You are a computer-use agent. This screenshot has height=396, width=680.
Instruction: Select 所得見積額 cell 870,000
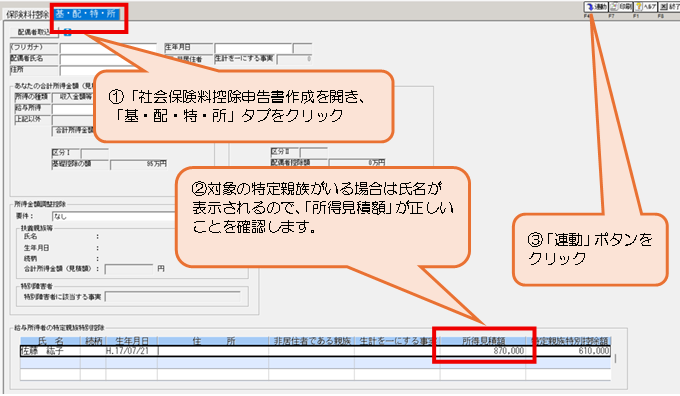pyautogui.click(x=483, y=351)
